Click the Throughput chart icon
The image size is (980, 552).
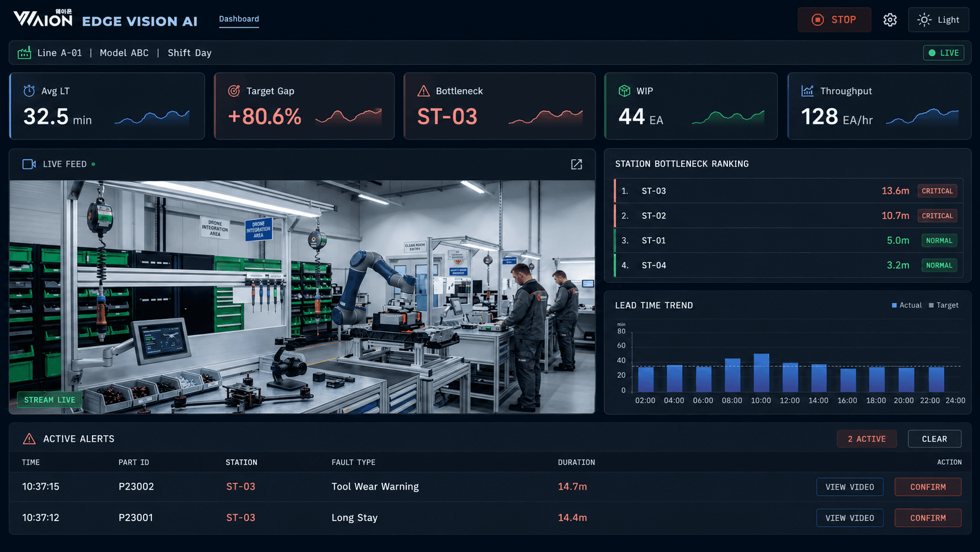tap(807, 91)
